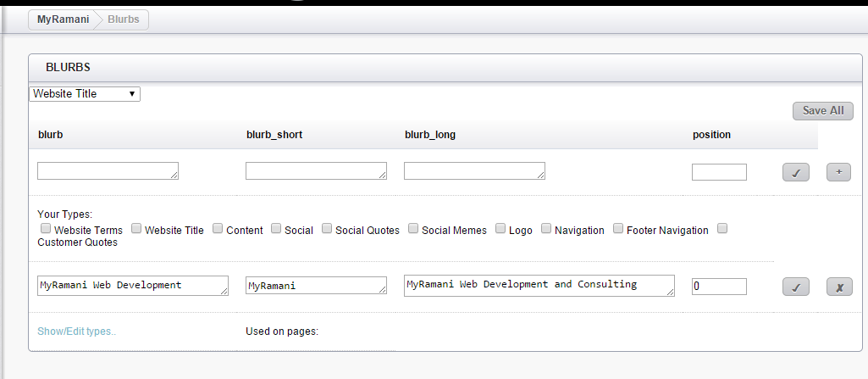Tick the Website Terms checkbox
The image size is (868, 379).
tap(46, 228)
